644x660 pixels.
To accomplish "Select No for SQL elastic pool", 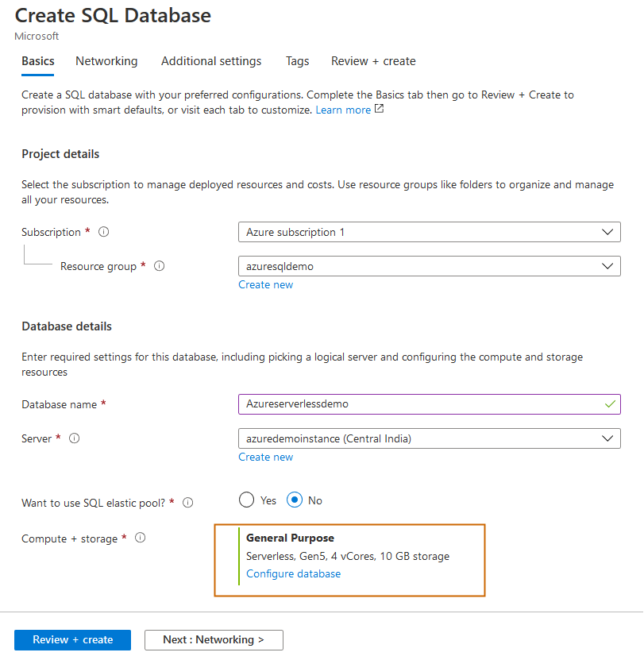I will pyautogui.click(x=295, y=500).
